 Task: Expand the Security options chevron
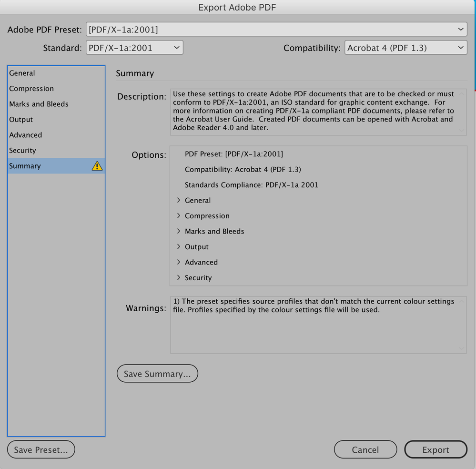pyautogui.click(x=179, y=277)
